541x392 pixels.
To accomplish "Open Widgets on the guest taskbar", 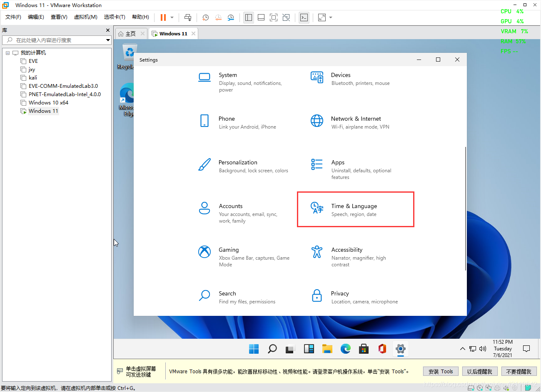I will pos(309,349).
